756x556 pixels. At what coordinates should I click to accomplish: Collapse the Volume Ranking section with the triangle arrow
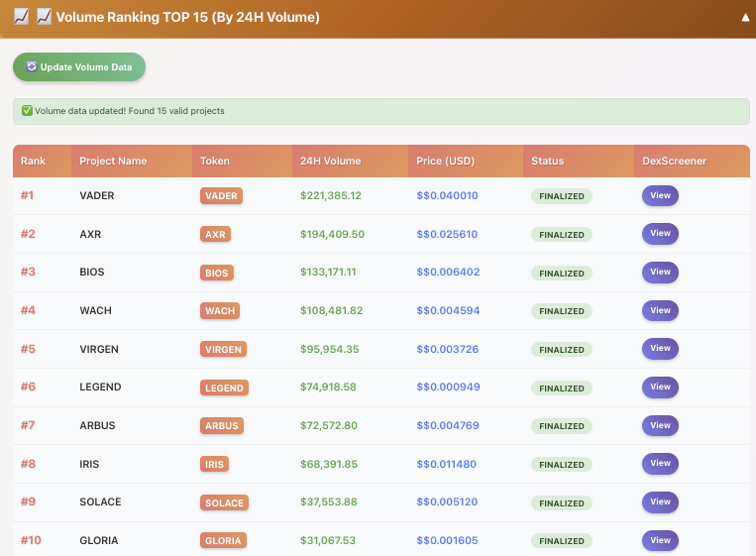click(x=745, y=18)
